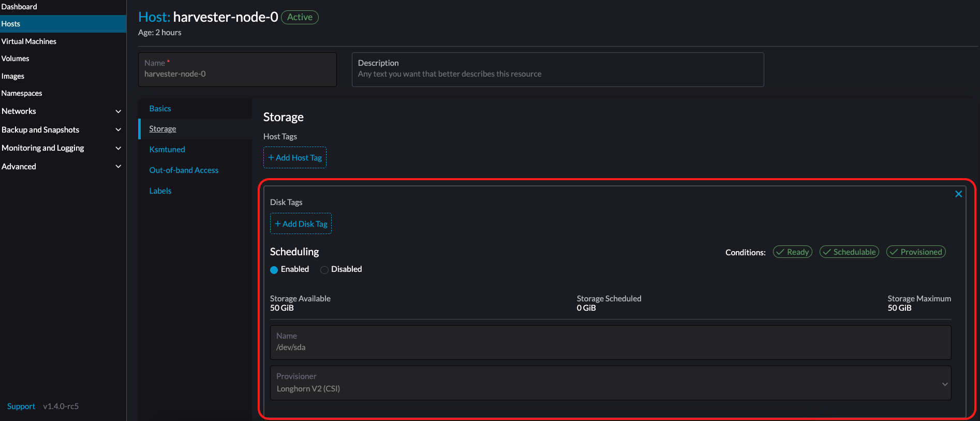Switch to the Basics tab
980x421 pixels.
pos(160,109)
